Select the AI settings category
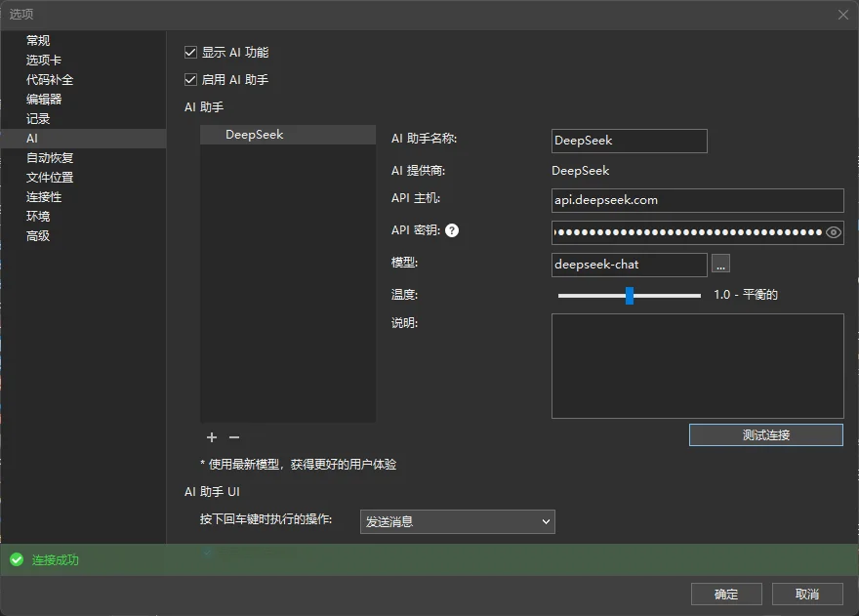This screenshot has height=616, width=859. pos(83,139)
